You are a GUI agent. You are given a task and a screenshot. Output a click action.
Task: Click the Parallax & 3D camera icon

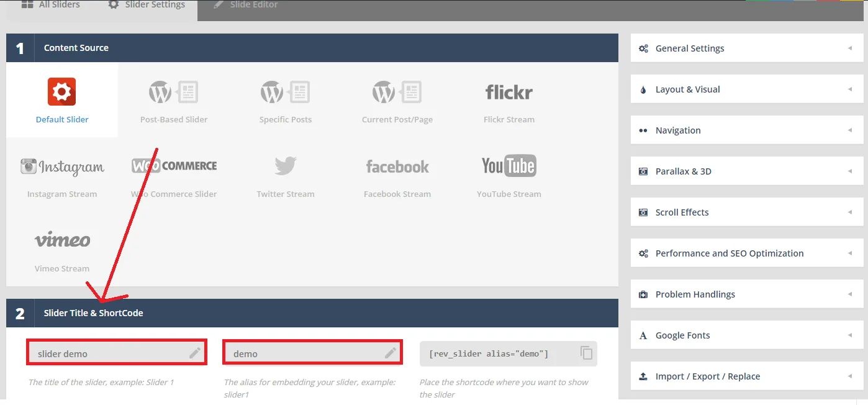coord(643,171)
